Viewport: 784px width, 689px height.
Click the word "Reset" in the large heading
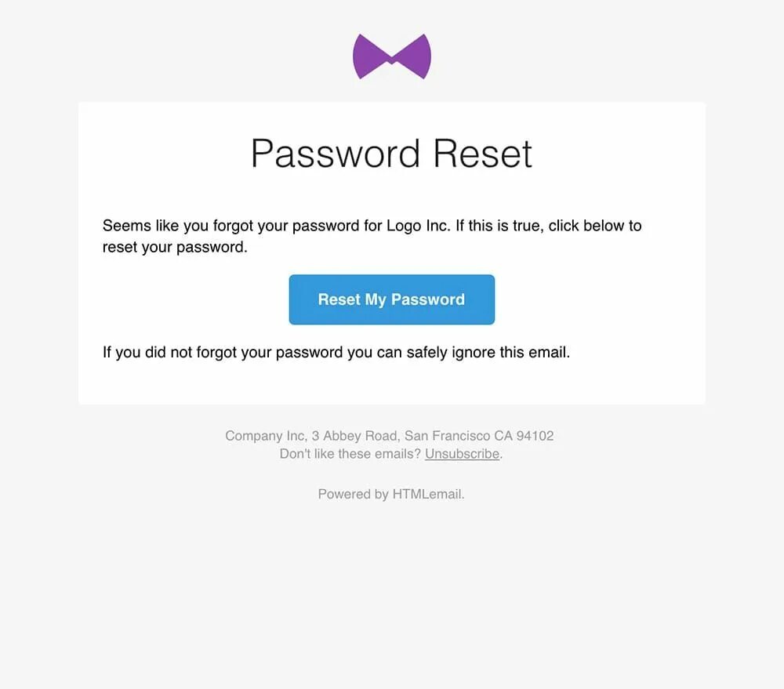click(482, 154)
